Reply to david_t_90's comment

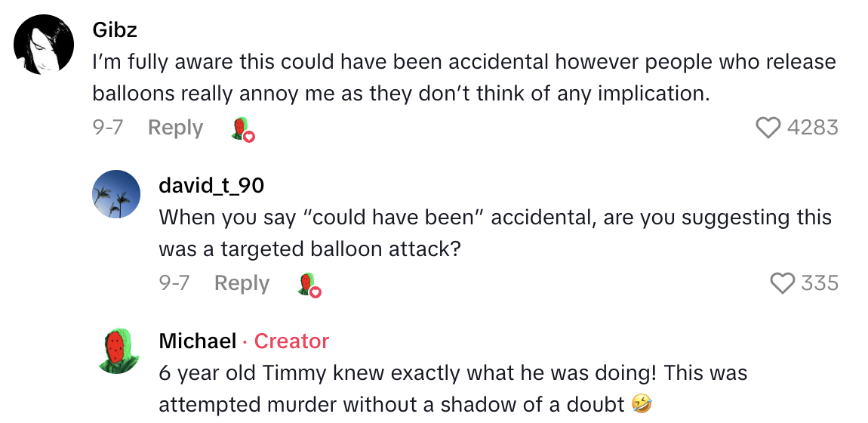click(x=242, y=283)
